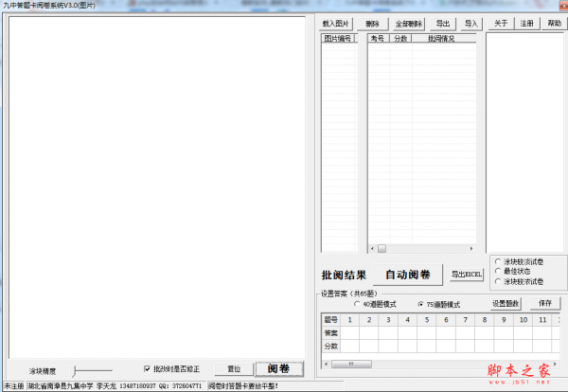Choose the 75道题模式 radio button

click(420, 305)
